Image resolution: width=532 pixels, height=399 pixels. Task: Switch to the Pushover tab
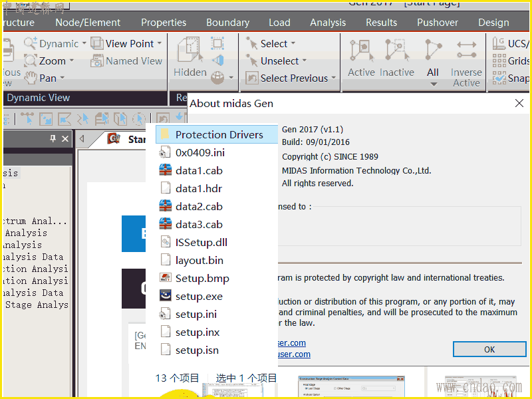(x=438, y=23)
